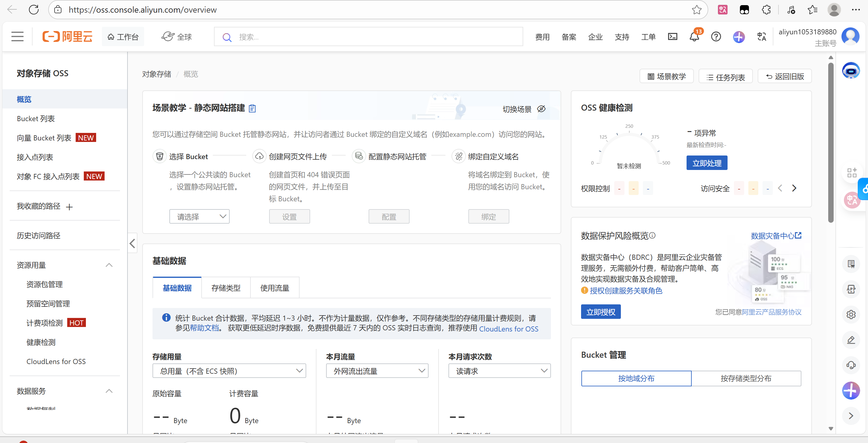868x443 pixels.
Task: Show next health check category arrow
Action: (x=794, y=188)
